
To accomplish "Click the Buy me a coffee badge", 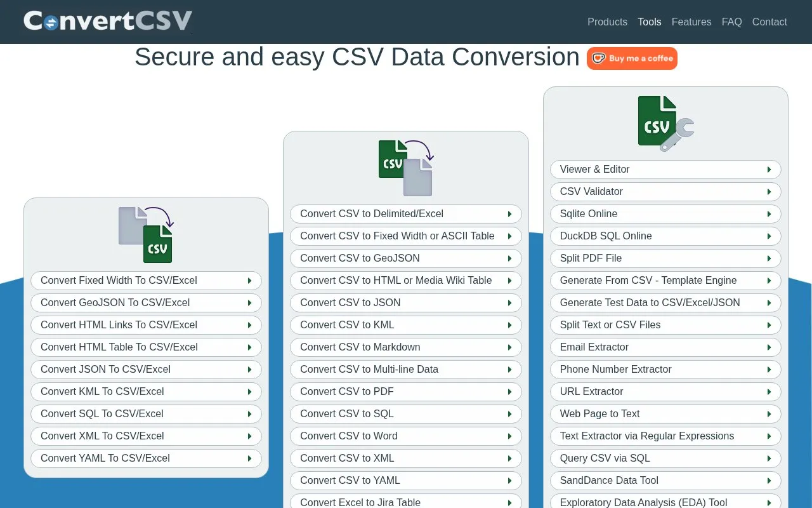I will coord(632,58).
